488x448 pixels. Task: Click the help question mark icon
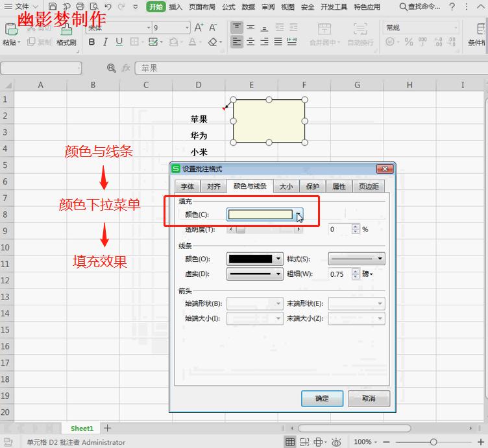tap(452, 6)
